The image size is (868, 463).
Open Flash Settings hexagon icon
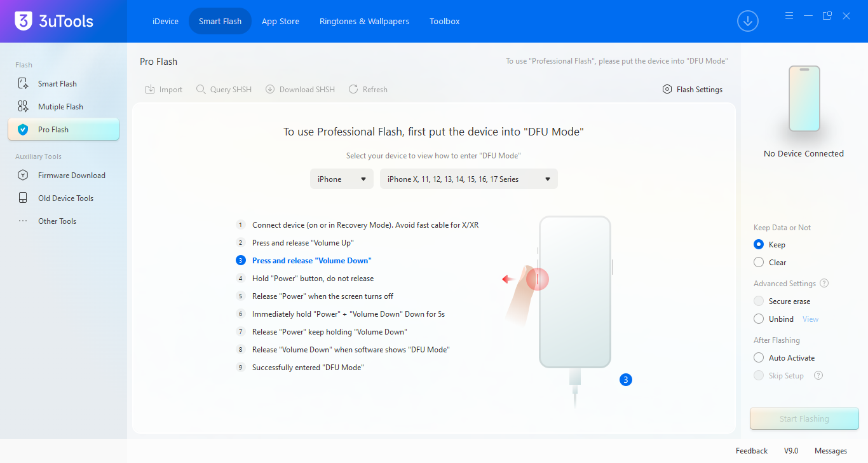pyautogui.click(x=667, y=90)
